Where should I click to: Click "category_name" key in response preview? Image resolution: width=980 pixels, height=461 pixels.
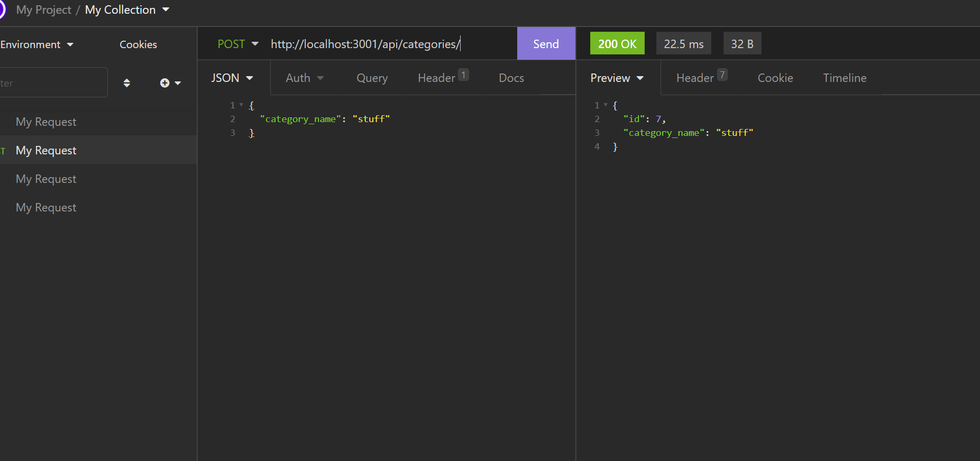pyautogui.click(x=664, y=133)
